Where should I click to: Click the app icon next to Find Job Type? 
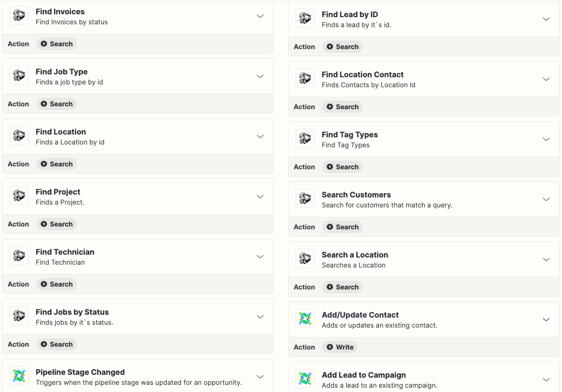(x=19, y=76)
